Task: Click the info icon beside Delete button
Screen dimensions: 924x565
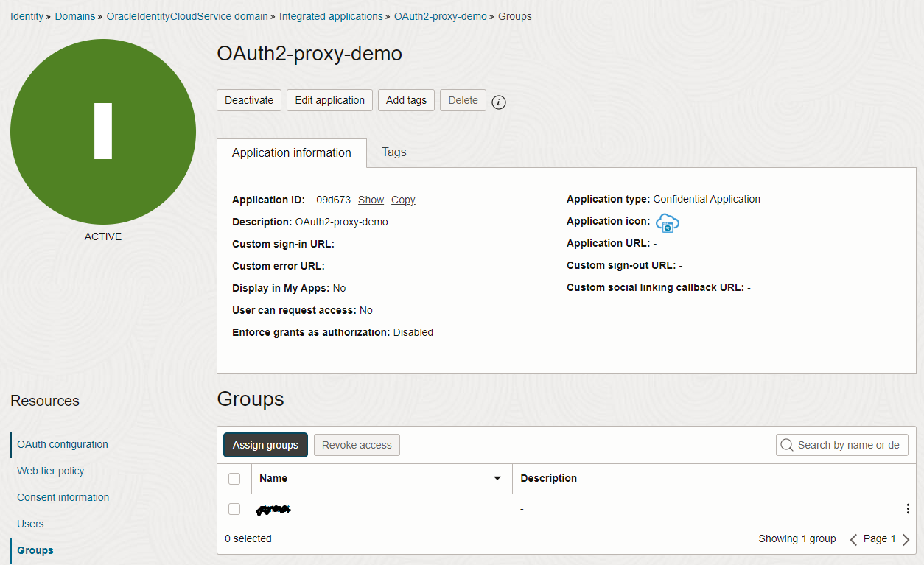Action: tap(499, 102)
